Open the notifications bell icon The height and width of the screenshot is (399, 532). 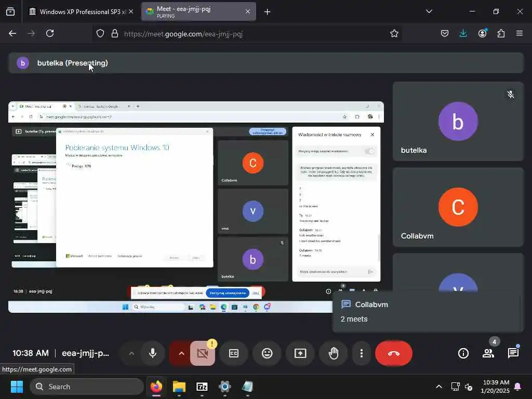[518, 387]
